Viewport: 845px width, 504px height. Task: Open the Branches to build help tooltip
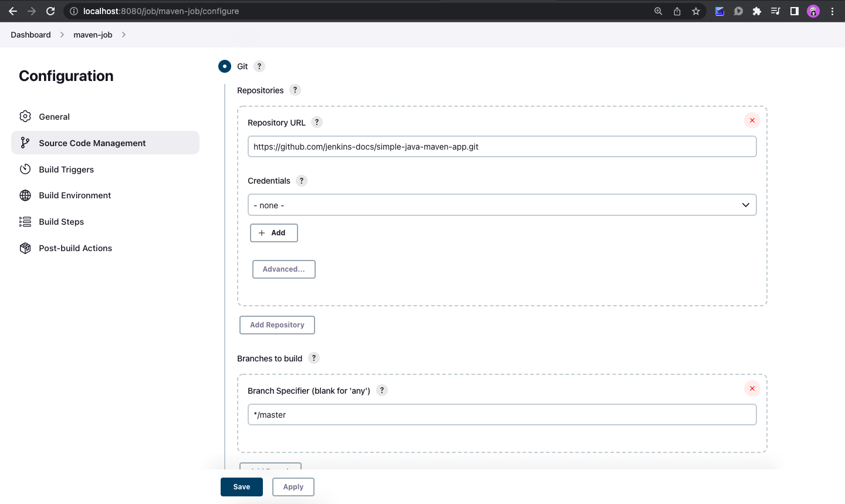pyautogui.click(x=314, y=358)
